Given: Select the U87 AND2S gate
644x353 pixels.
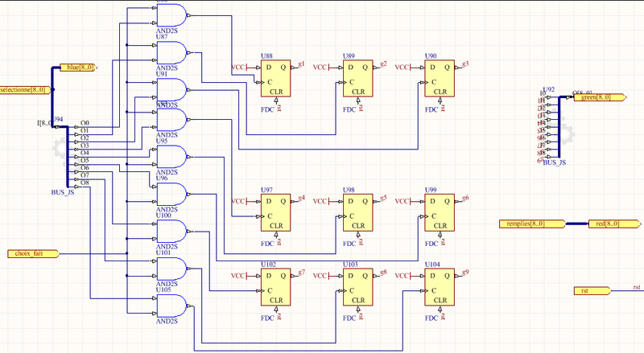Looking at the screenshot, I should point(175,52).
